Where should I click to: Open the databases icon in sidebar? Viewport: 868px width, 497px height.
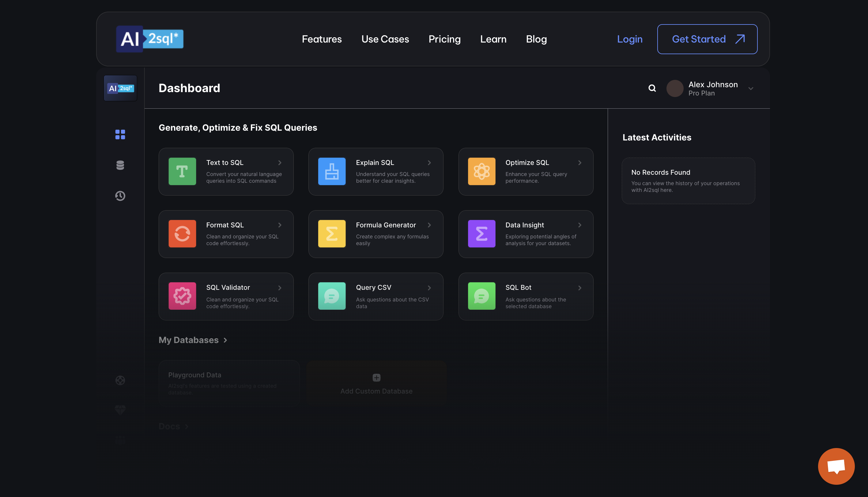pos(120,165)
